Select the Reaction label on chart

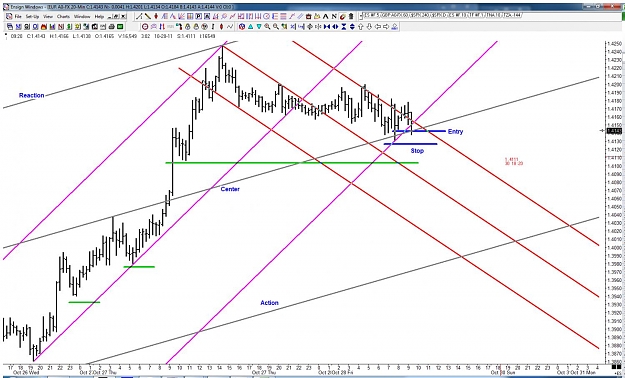31,95
